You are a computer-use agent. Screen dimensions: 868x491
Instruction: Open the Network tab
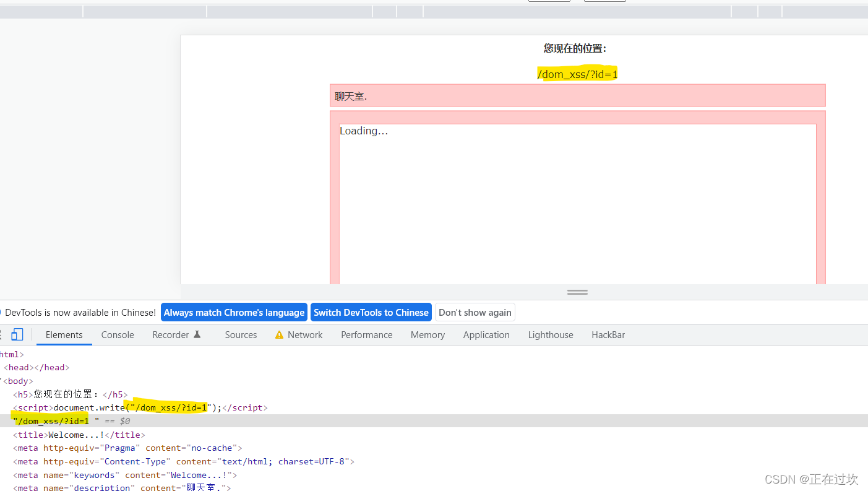[x=299, y=335]
